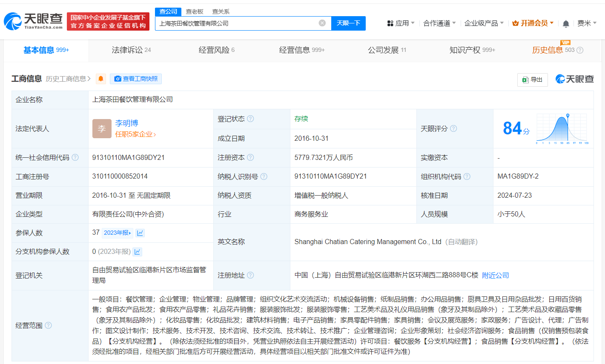
Task: Open trend chart icon next to 参保人数
Action: [x=140, y=233]
